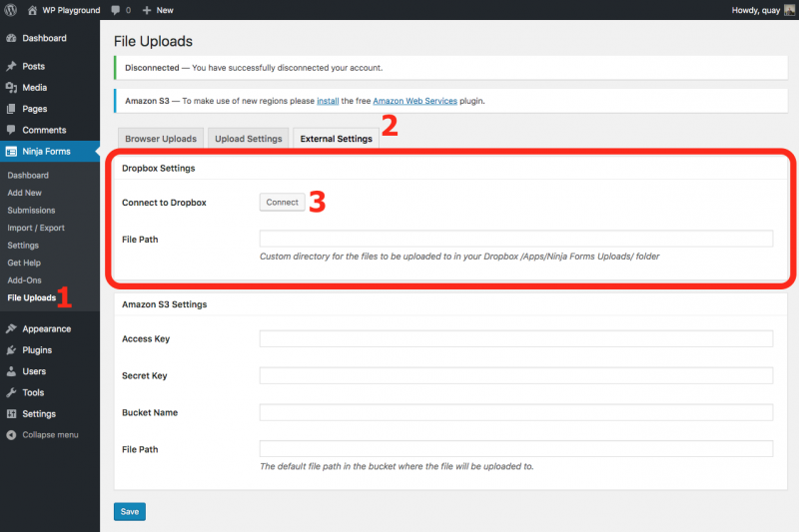The image size is (799, 532).
Task: Open the top-level Dashboard menu item
Action: click(44, 38)
